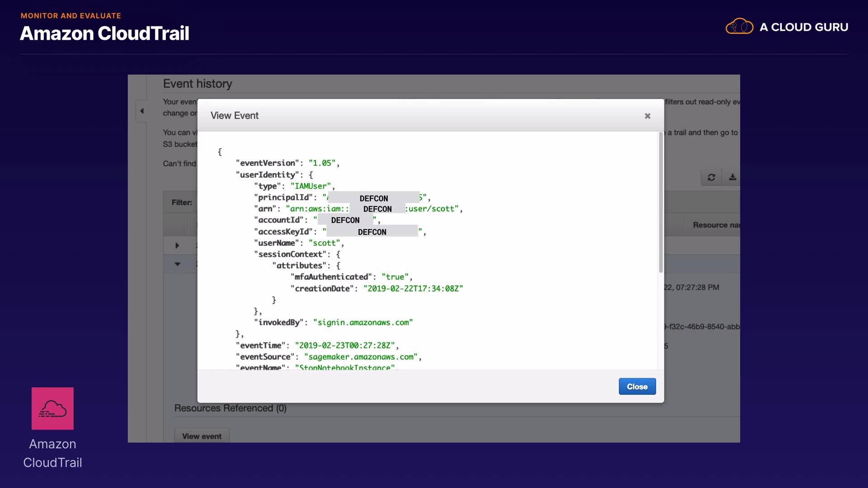Click the "eventVersion" key in JSON

pyautogui.click(x=267, y=163)
